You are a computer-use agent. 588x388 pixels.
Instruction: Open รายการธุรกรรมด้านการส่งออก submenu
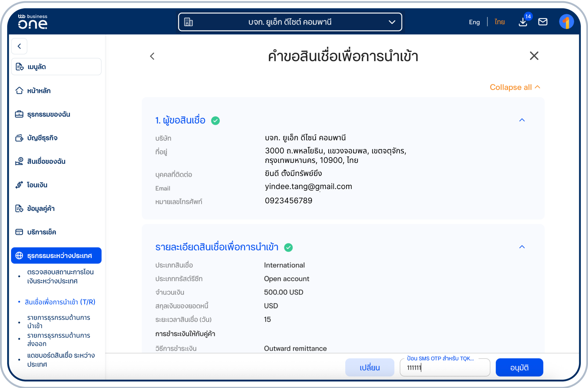click(x=59, y=339)
